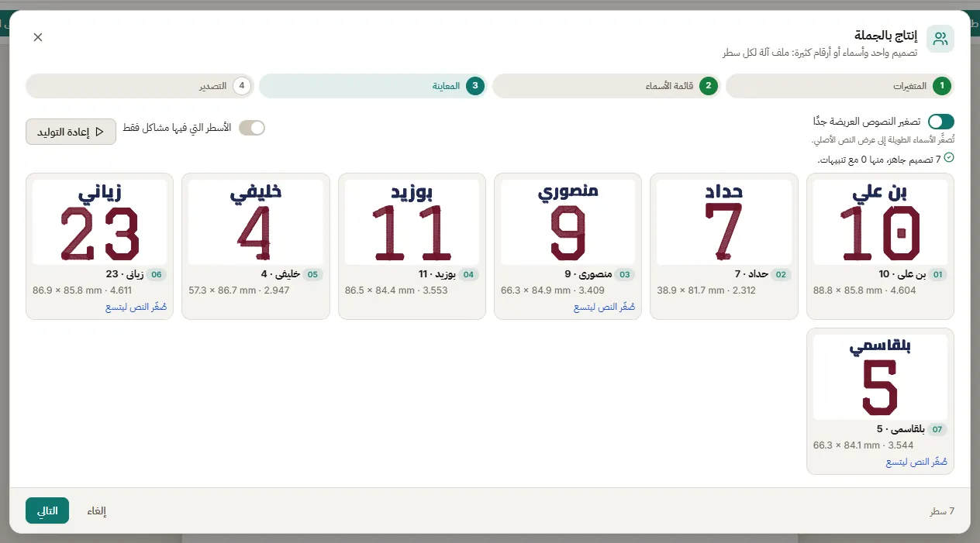The image size is (980, 543).
Task: Click صُغّر النص ليتسع link under بلقاسمي
Action: (x=917, y=462)
